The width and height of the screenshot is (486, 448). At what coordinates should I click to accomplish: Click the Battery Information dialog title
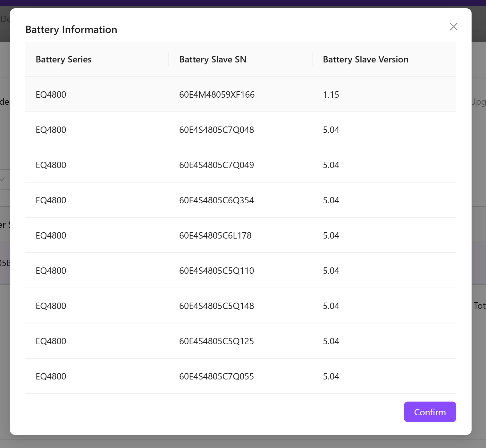[x=71, y=29]
